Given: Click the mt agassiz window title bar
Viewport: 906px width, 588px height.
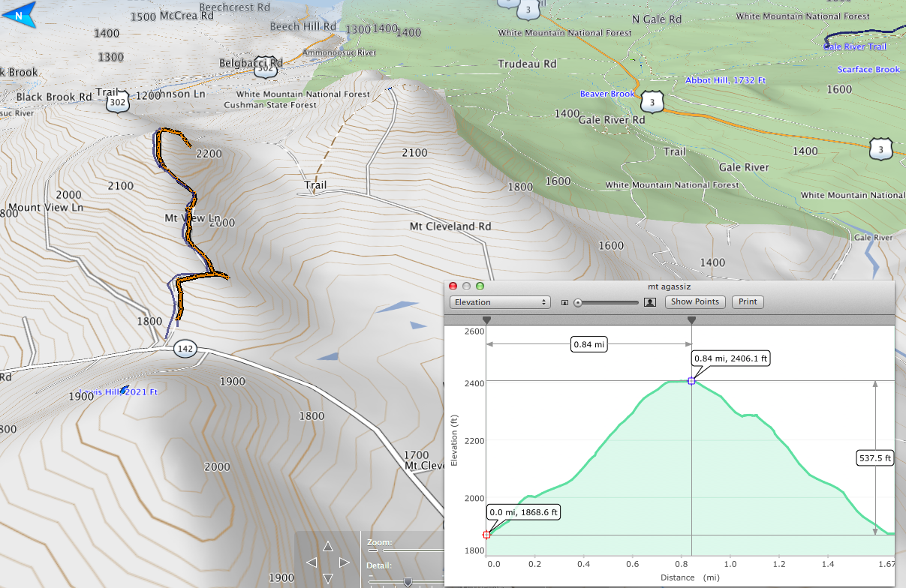Looking at the screenshot, I should pyautogui.click(x=669, y=286).
